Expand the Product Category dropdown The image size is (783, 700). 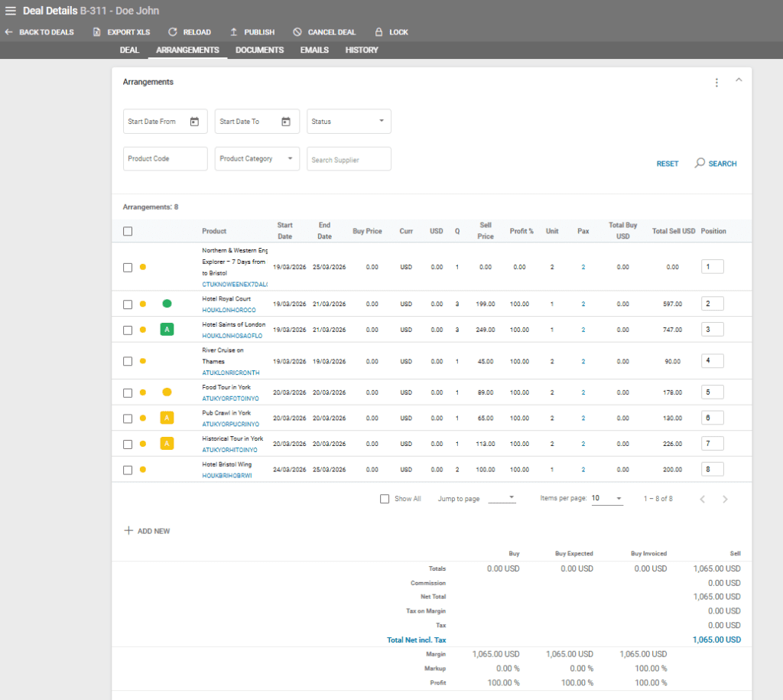tap(257, 159)
